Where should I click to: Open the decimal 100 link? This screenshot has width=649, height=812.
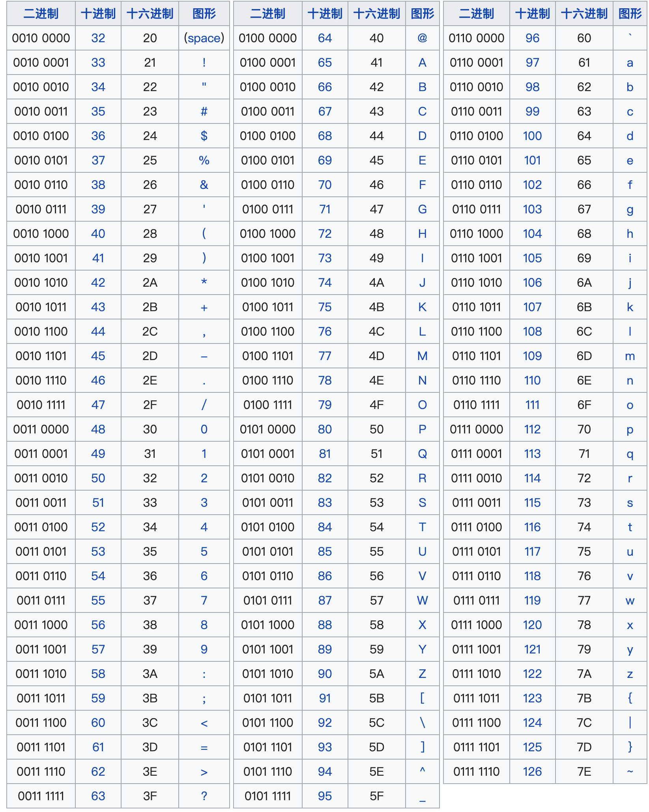(532, 136)
